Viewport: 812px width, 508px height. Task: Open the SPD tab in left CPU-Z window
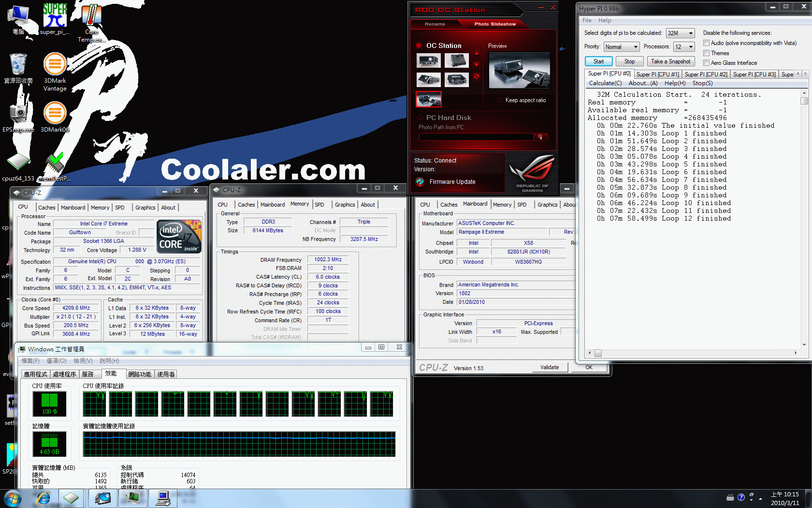(x=120, y=208)
